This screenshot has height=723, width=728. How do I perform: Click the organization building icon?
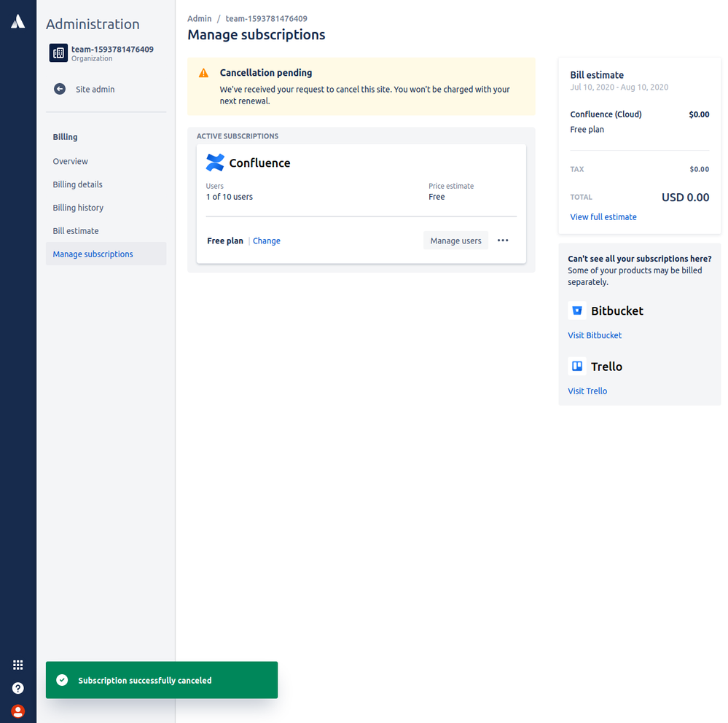tap(58, 53)
